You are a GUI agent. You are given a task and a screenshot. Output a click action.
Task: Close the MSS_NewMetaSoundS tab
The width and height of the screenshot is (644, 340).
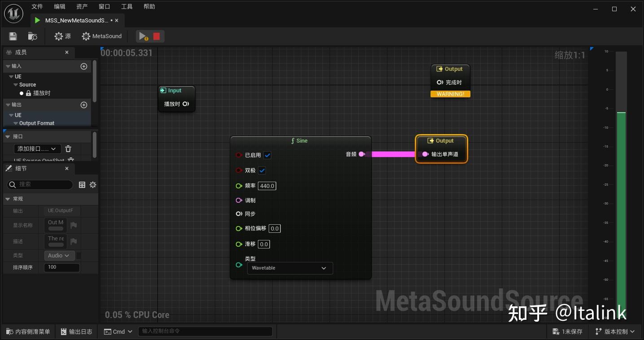(117, 21)
